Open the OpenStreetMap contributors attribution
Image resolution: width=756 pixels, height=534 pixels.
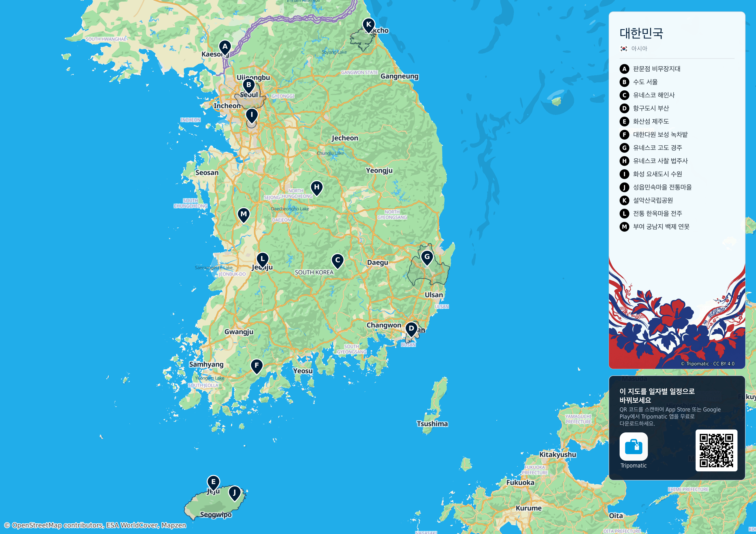pos(95,525)
